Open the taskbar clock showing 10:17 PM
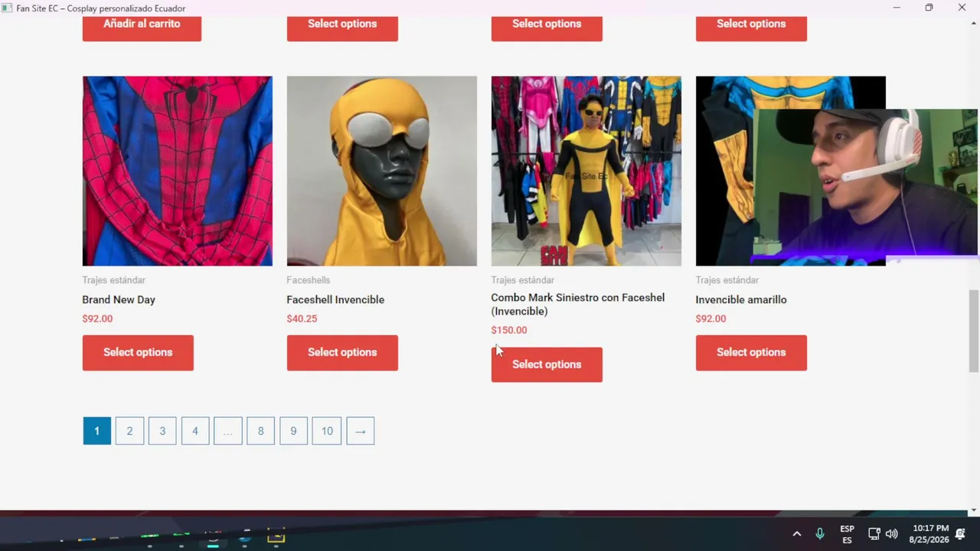 tap(929, 534)
